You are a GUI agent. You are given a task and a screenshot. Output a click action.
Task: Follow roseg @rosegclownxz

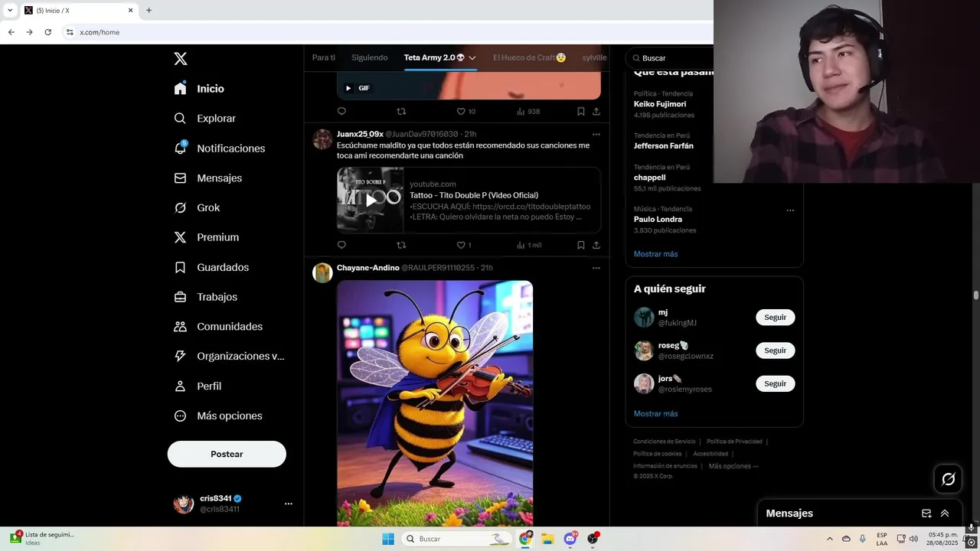[x=775, y=350]
